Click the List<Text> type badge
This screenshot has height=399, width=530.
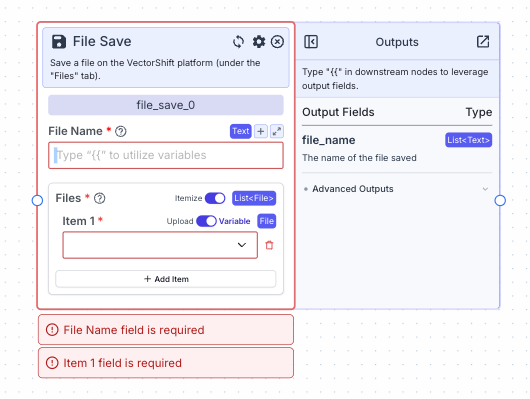(x=468, y=140)
